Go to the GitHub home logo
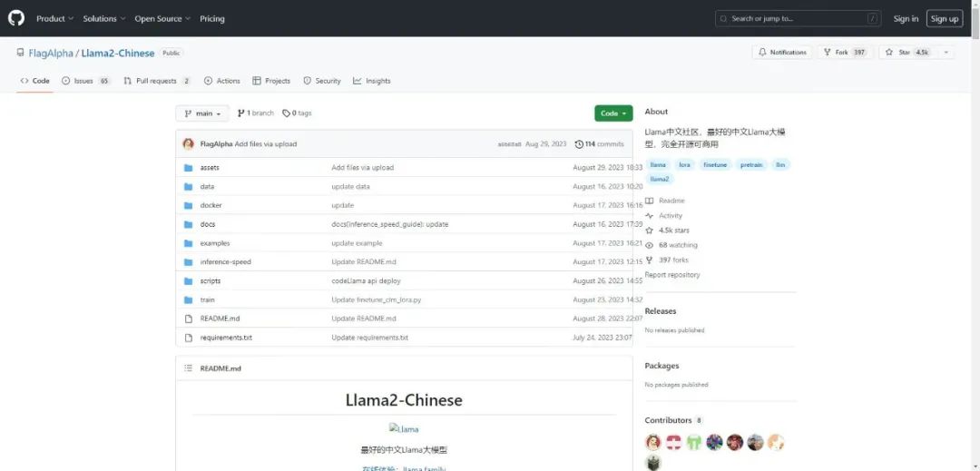 pyautogui.click(x=16, y=18)
